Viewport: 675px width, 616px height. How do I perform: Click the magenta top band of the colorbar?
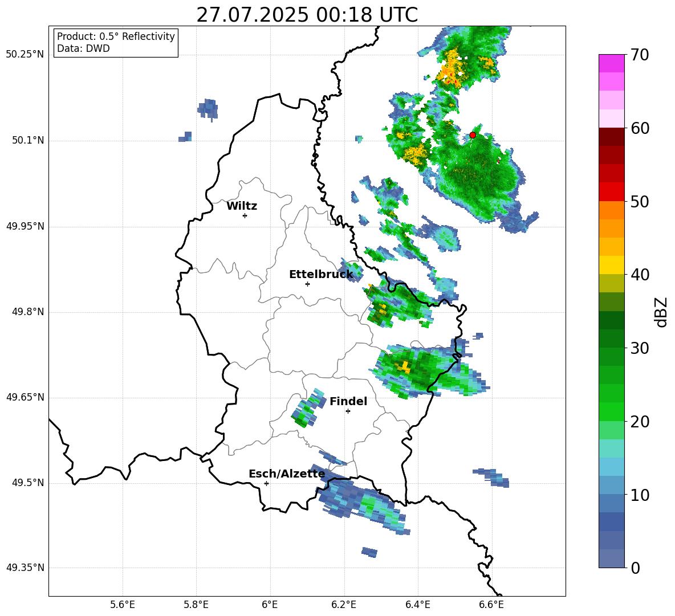click(x=611, y=64)
